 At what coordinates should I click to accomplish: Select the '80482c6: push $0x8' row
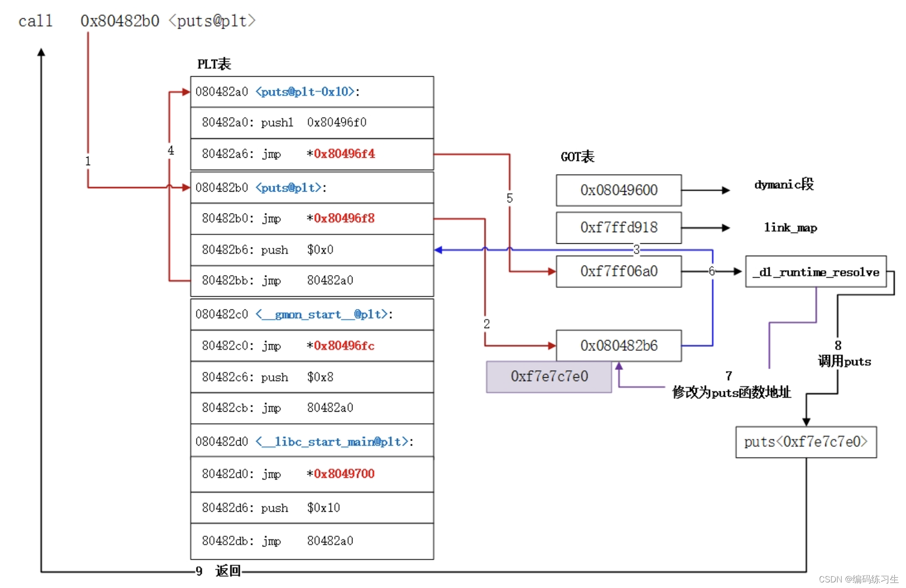click(312, 377)
